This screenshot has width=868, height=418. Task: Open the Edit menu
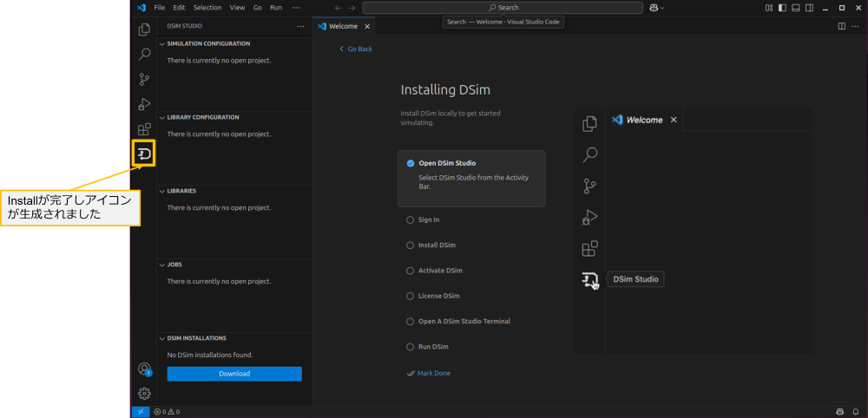[x=179, y=8]
